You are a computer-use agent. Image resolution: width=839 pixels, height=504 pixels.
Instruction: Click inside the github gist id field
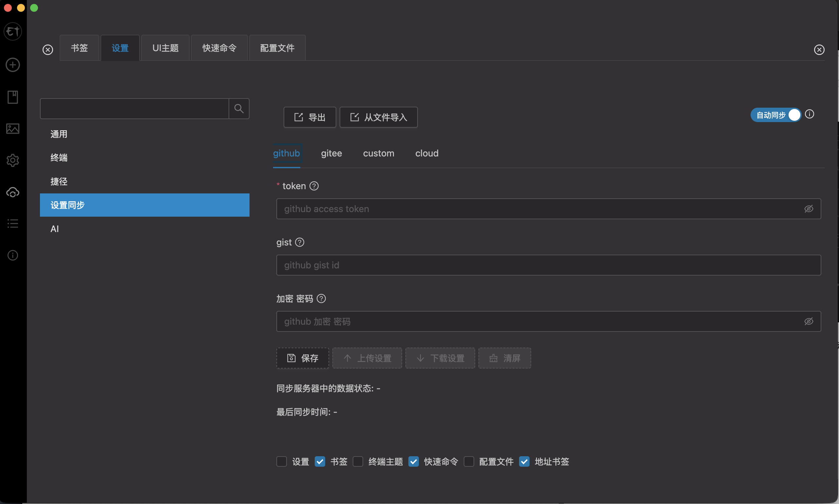(544, 265)
